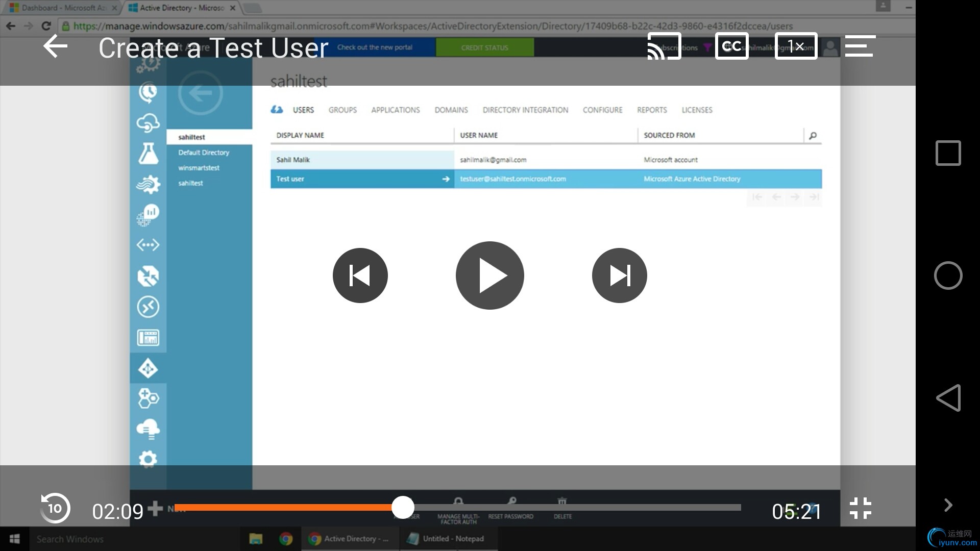Change playback speed 1x button
Viewport: 980px width, 551px height.
(796, 46)
